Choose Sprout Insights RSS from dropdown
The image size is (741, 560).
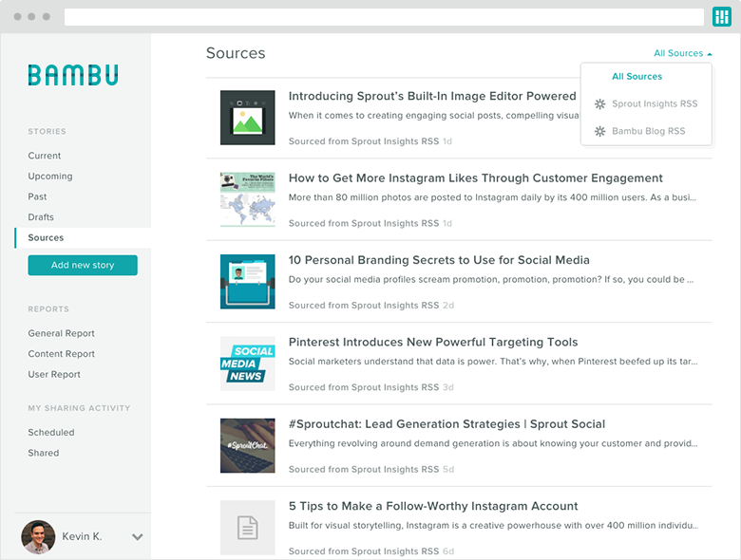(655, 103)
